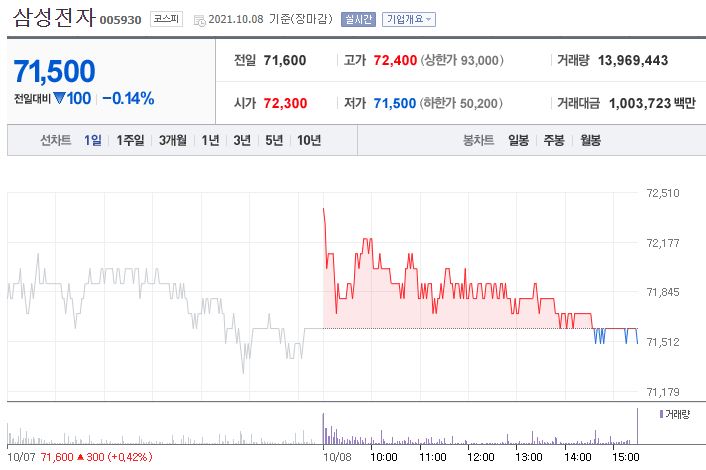Click the 13:00 time axis label

click(529, 457)
